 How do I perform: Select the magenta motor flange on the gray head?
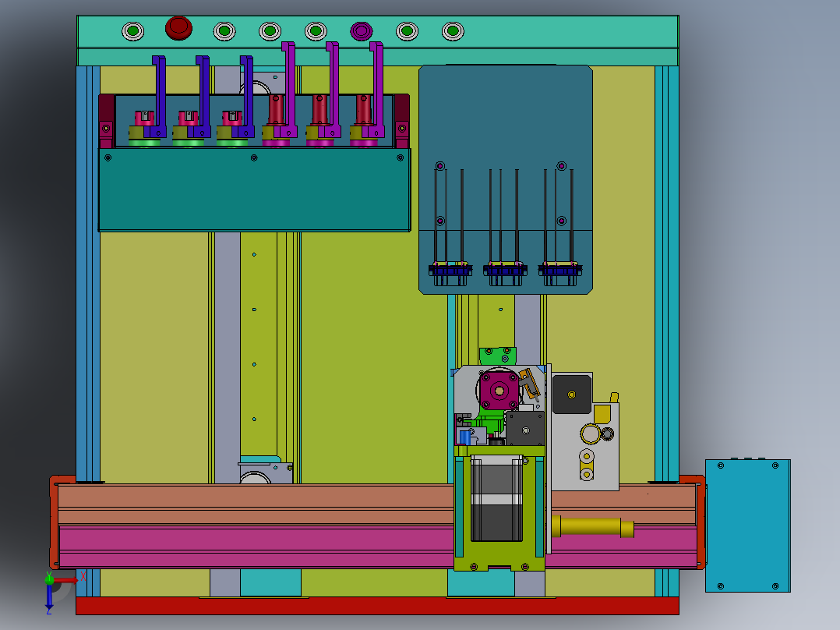(499, 391)
